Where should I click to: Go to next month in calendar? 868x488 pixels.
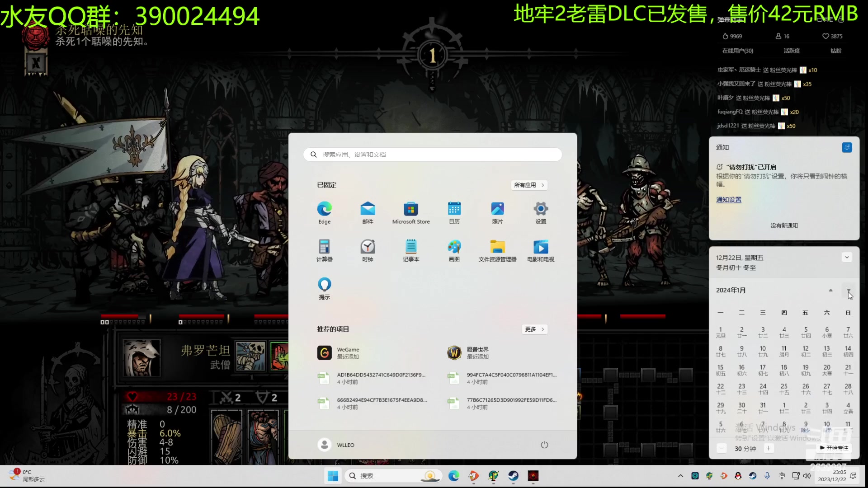[849, 290]
